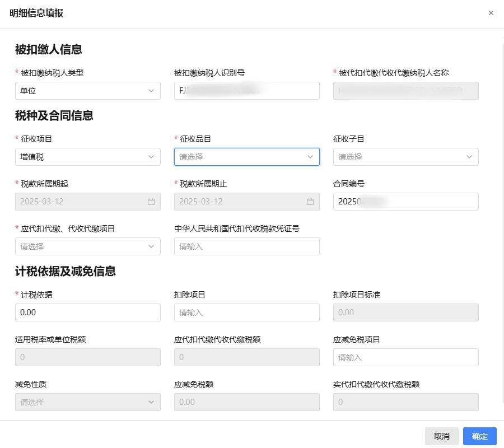Click the 扣除项目 input field
Viewport: 504px width, 448px height.
[x=247, y=312]
